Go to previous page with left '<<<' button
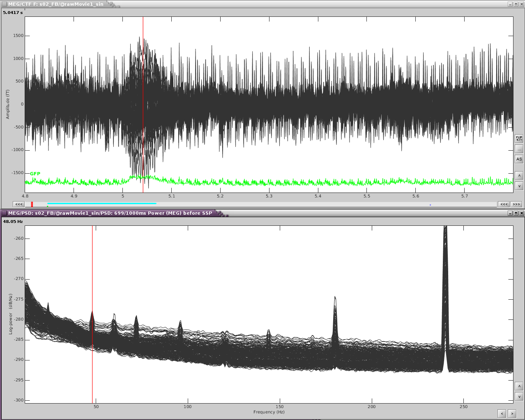The height and width of the screenshot is (420, 525). coord(19,204)
